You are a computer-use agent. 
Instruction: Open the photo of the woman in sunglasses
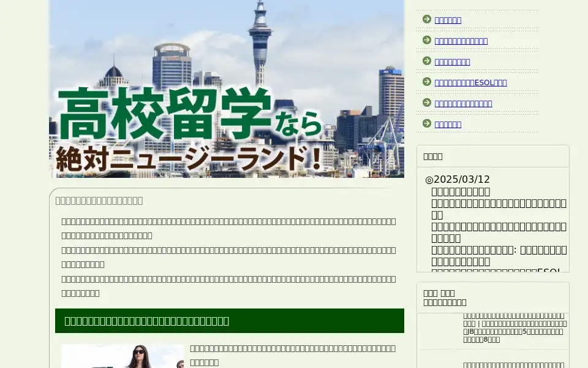point(123,356)
